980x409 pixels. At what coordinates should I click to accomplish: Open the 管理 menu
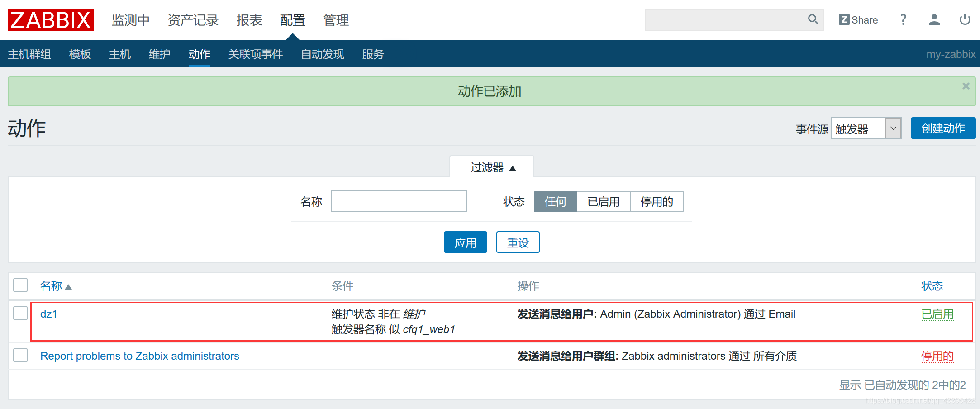click(336, 20)
